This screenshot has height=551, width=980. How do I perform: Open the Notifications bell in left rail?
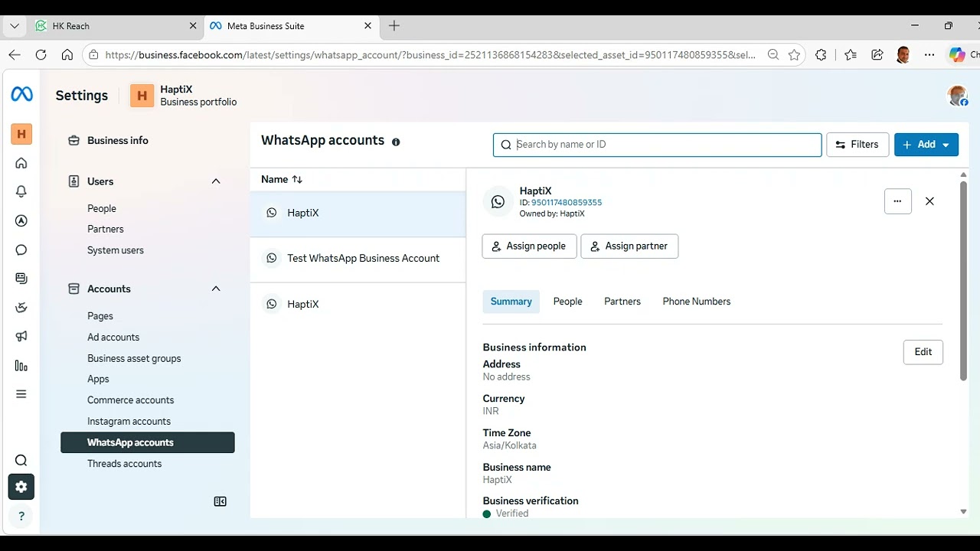tap(21, 191)
